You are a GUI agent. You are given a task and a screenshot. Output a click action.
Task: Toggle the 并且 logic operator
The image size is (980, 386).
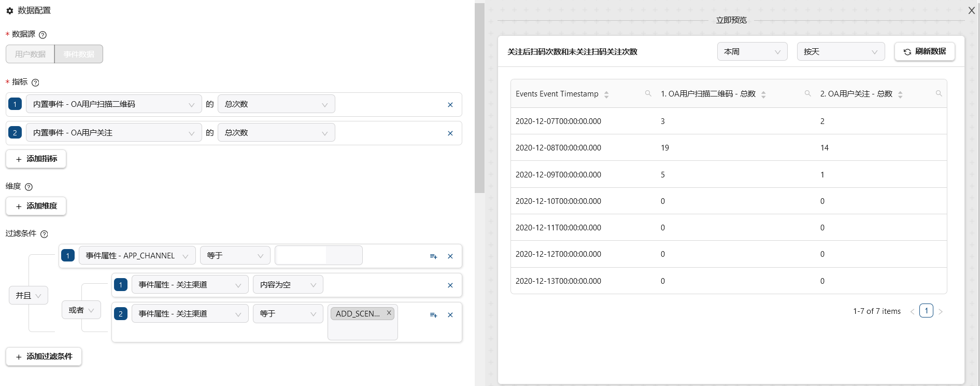[29, 295]
